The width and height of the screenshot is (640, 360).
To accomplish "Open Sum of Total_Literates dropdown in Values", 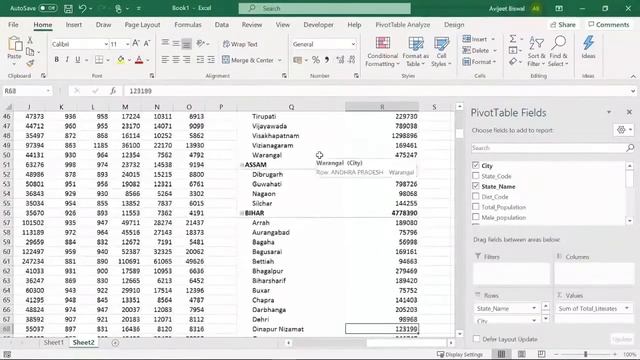I will pyautogui.click(x=627, y=309).
